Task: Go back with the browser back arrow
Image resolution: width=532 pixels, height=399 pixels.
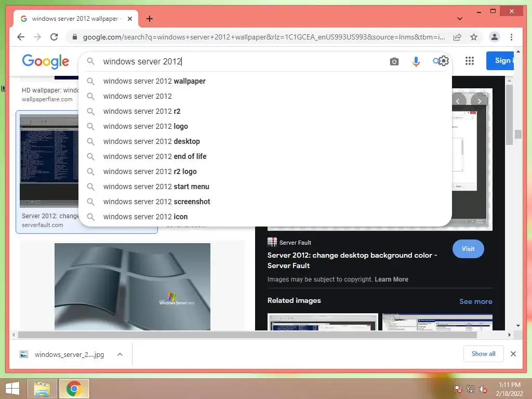Action: 21,37
